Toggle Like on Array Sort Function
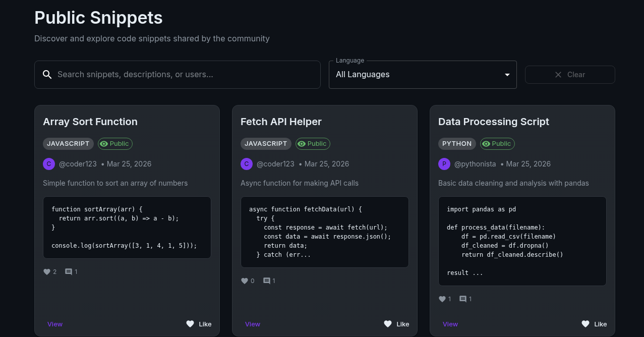The width and height of the screenshot is (644, 337). tap(199, 324)
